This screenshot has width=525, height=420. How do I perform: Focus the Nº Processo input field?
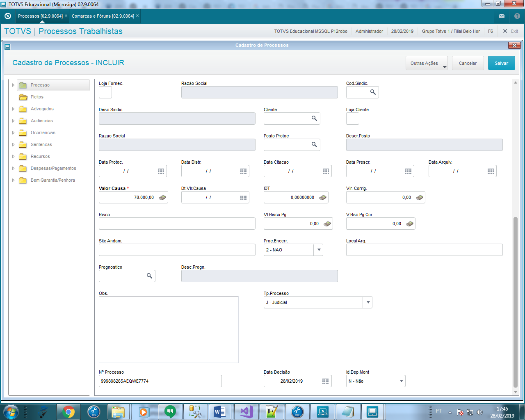click(x=160, y=381)
